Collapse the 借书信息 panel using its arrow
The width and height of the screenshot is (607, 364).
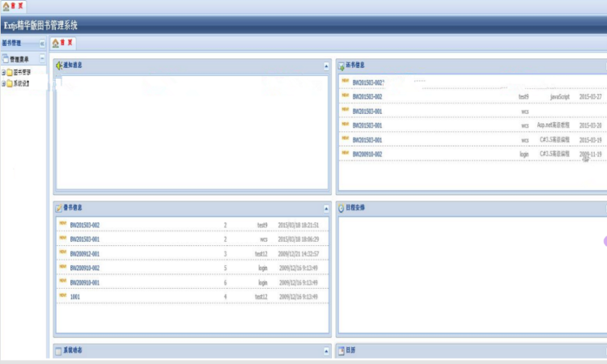point(326,209)
